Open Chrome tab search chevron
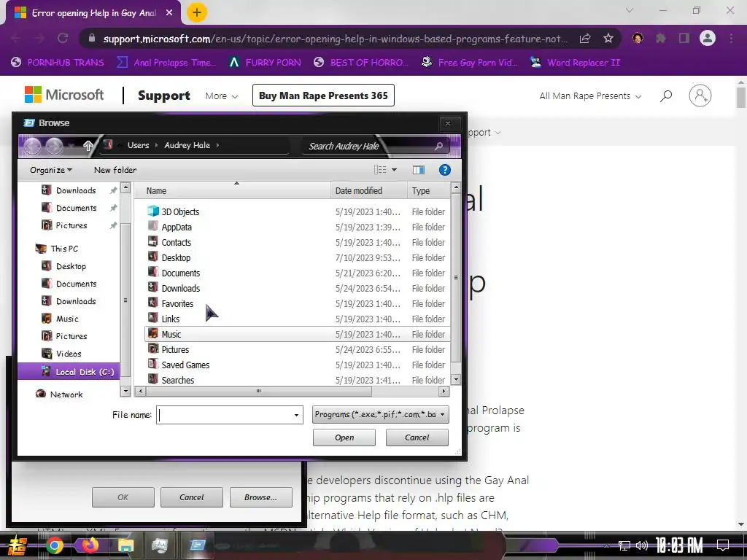The height and width of the screenshot is (560, 747). [x=630, y=10]
